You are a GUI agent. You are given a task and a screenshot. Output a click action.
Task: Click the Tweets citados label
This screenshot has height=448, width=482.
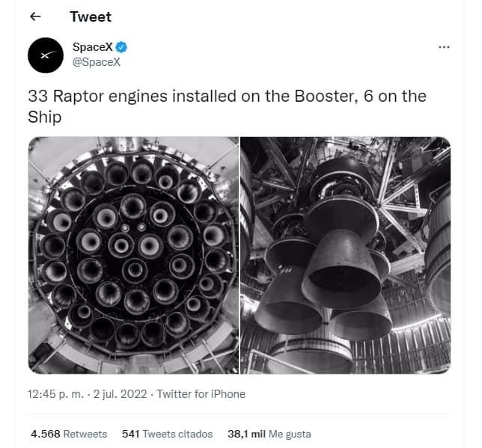(x=177, y=434)
